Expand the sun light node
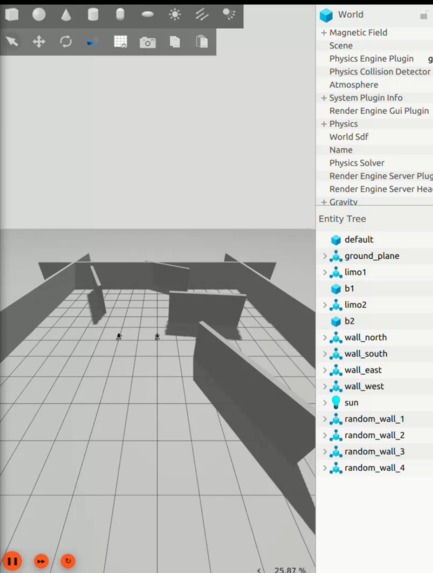Image resolution: width=433 pixels, height=573 pixels. point(324,403)
